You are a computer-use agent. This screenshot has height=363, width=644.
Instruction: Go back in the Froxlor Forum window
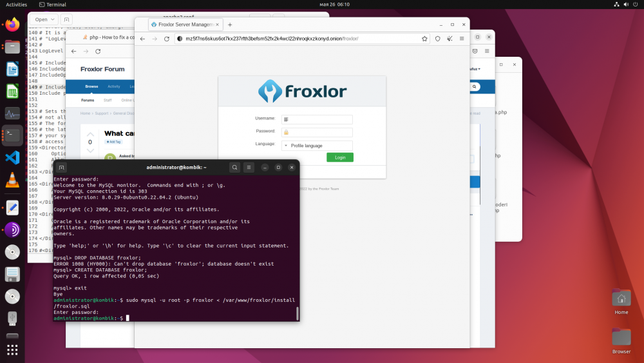click(x=73, y=52)
